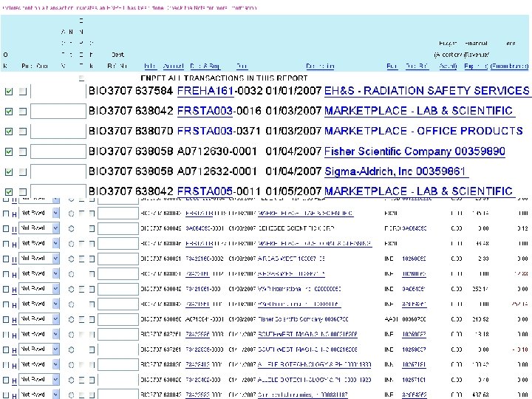Open Not Rvwd dropdown in Genesee Scientific Corp row
532x399 pixels.
[x=39, y=228]
